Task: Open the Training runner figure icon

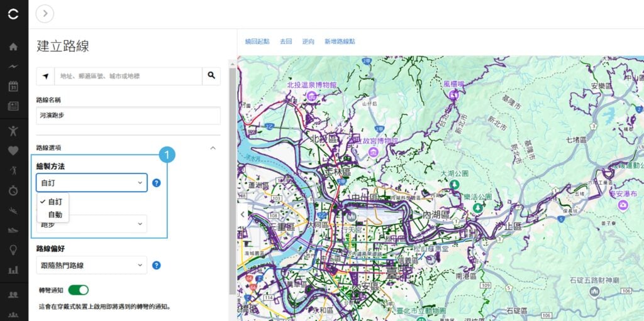Action: [13, 170]
